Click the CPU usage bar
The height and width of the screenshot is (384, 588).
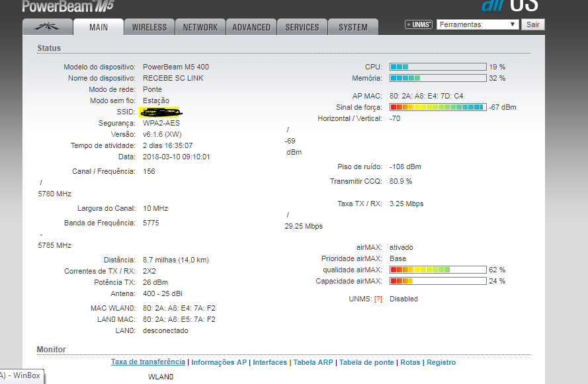[x=438, y=67]
